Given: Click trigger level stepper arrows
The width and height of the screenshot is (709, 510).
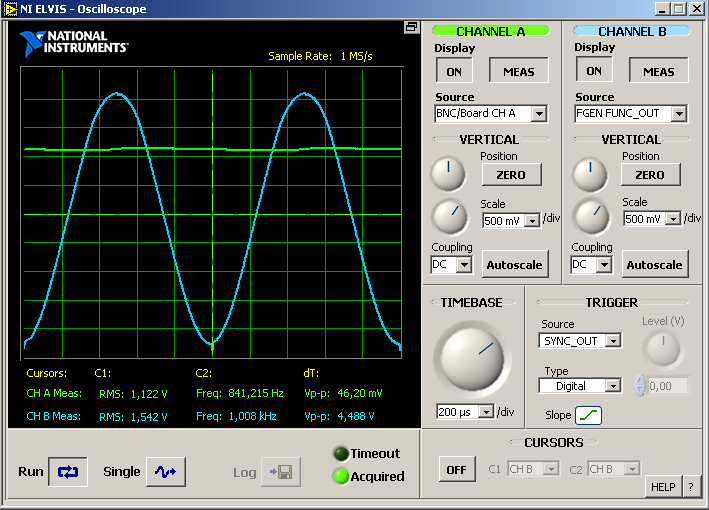Looking at the screenshot, I should tap(639, 386).
